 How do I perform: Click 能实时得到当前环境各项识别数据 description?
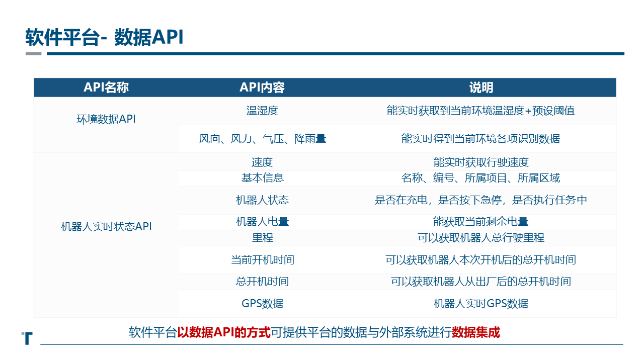tap(481, 139)
